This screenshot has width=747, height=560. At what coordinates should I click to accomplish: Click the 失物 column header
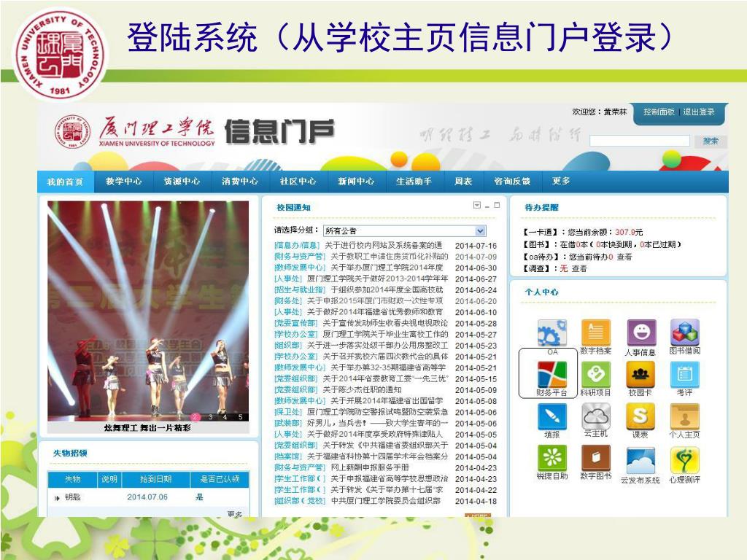73,479
